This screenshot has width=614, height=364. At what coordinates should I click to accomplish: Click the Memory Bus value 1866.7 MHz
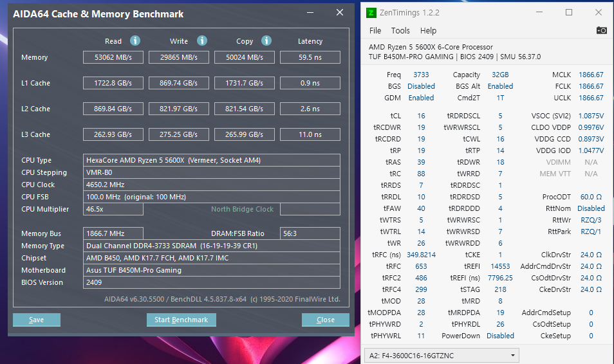[x=113, y=233]
